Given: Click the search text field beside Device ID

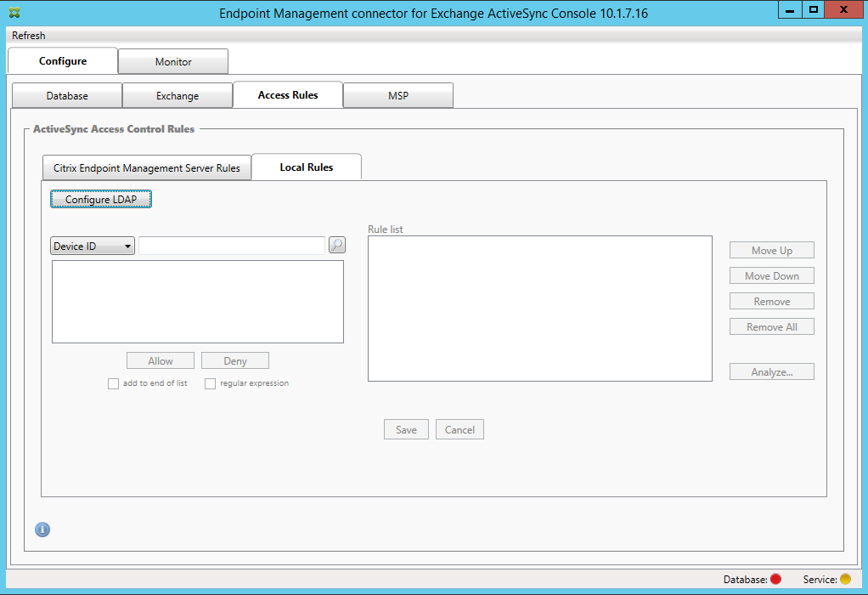Looking at the screenshot, I should tap(232, 246).
